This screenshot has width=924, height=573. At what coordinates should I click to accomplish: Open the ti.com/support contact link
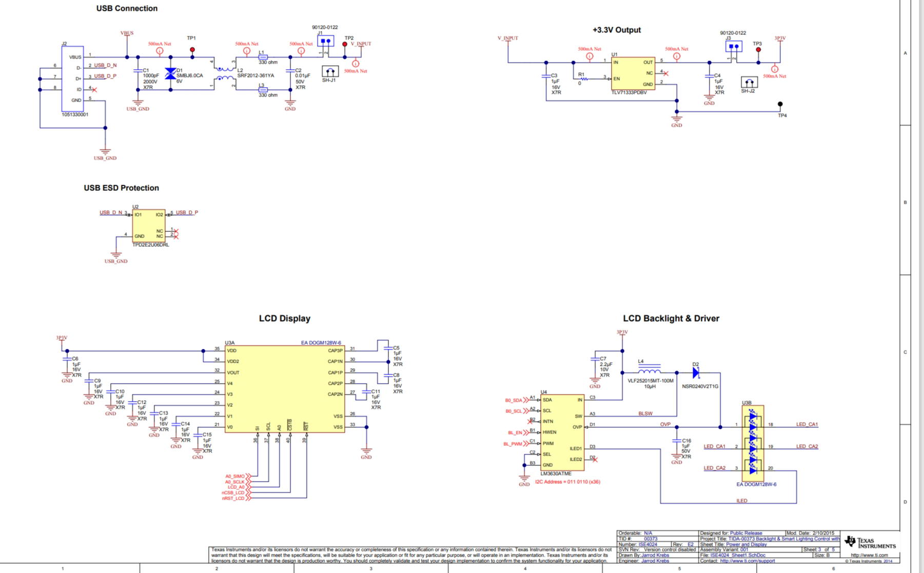(747, 561)
